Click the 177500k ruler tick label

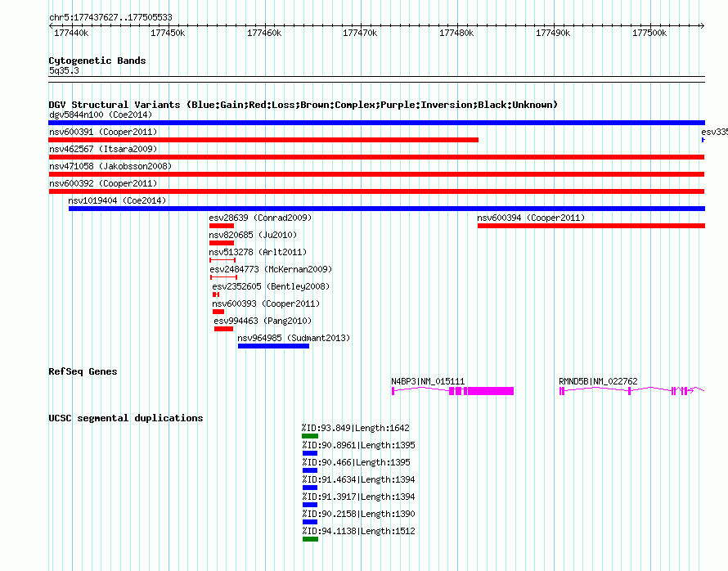point(649,34)
